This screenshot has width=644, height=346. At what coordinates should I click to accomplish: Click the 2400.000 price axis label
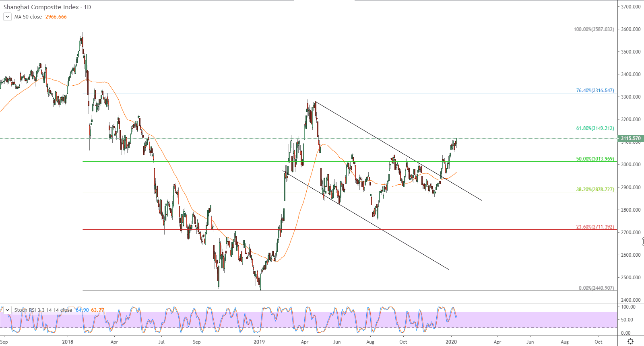[631, 300]
